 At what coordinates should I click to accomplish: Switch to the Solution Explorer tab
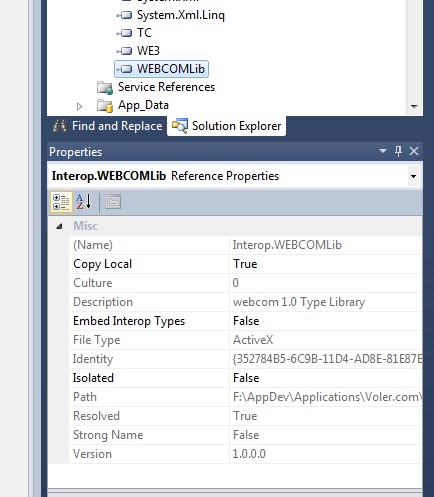[x=226, y=126]
